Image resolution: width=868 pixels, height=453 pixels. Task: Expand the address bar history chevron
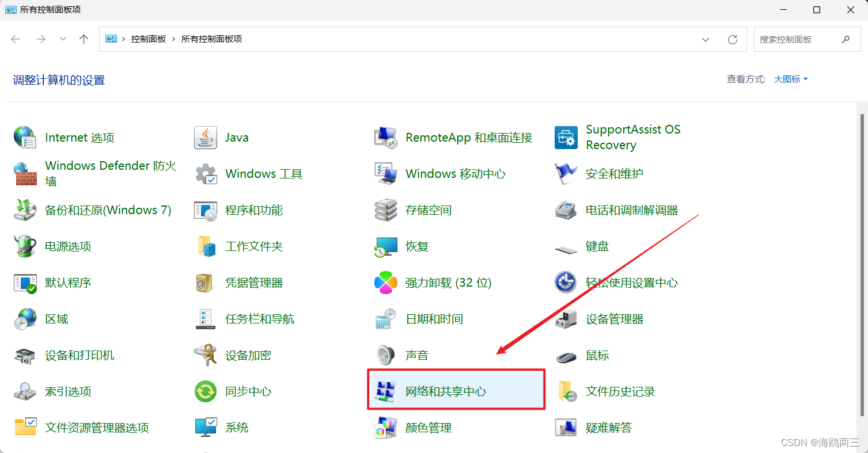click(x=706, y=39)
